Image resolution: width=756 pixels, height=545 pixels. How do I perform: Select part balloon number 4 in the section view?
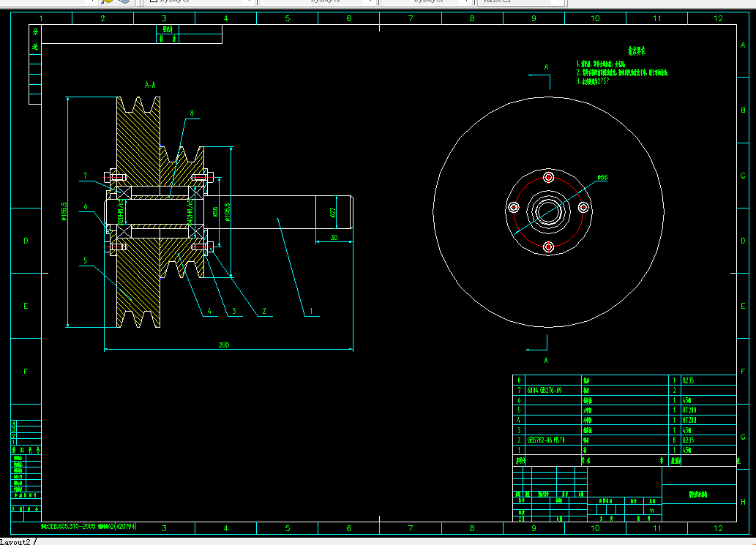pyautogui.click(x=209, y=312)
